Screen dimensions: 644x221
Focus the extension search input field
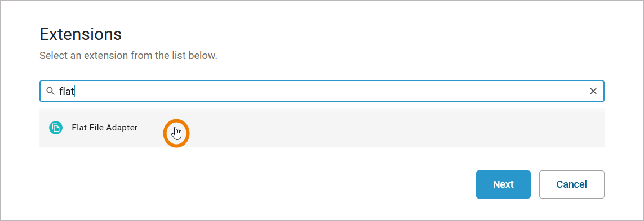click(x=322, y=91)
